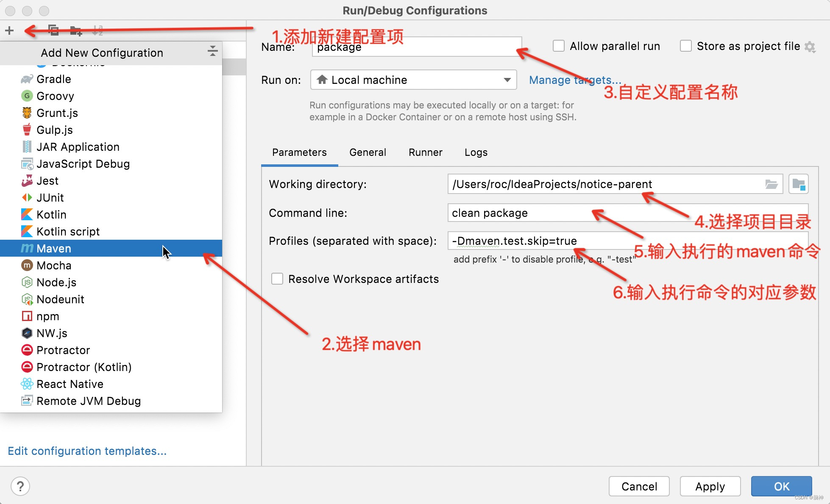Collapse the Add New Configuration list header icon
This screenshot has height=504, width=830.
[212, 52]
